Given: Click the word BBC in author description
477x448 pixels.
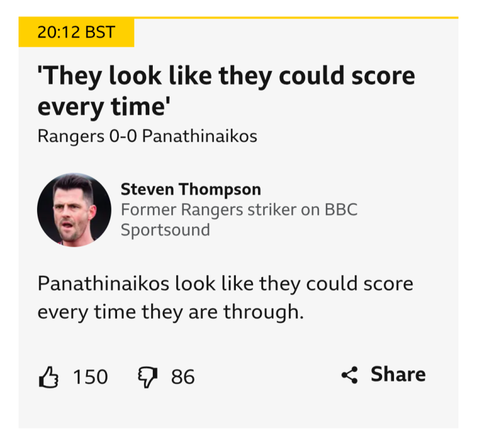Looking at the screenshot, I should (341, 210).
